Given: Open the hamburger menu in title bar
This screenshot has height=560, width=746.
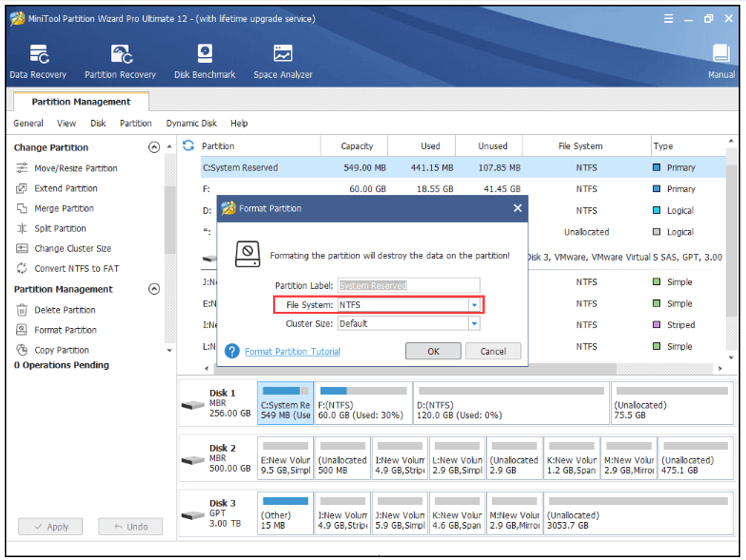Looking at the screenshot, I should [668, 19].
